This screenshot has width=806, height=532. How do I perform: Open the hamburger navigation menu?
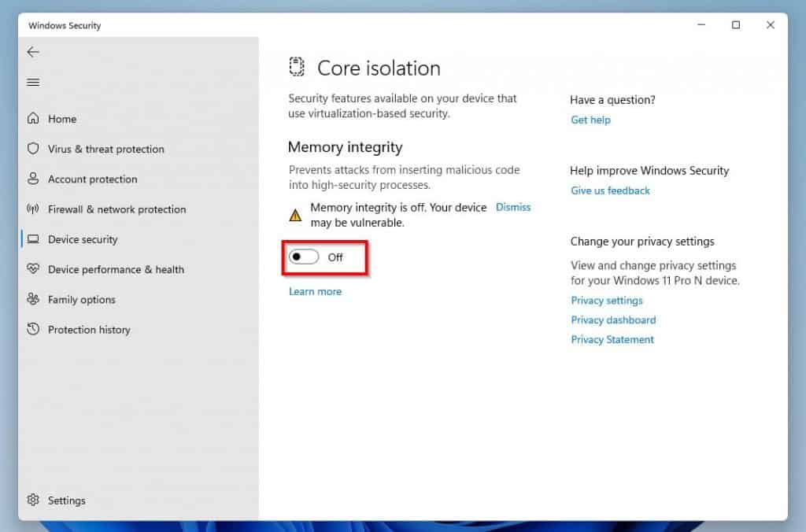coord(33,83)
